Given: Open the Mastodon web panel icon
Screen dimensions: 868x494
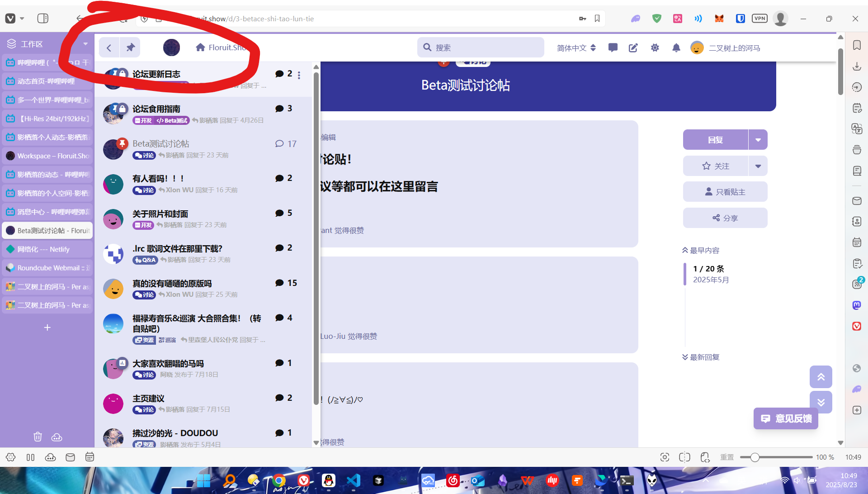Looking at the screenshot, I should [x=857, y=305].
